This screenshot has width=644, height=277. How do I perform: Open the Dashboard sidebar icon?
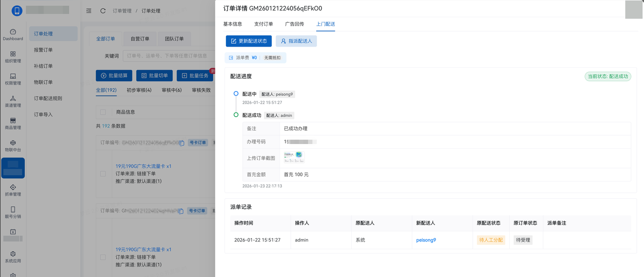(13, 35)
